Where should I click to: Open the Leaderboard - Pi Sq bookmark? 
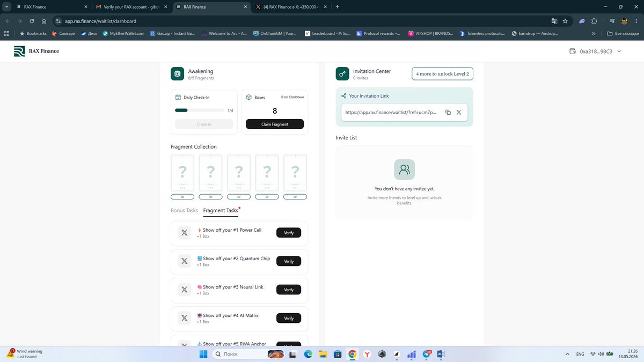(x=327, y=33)
